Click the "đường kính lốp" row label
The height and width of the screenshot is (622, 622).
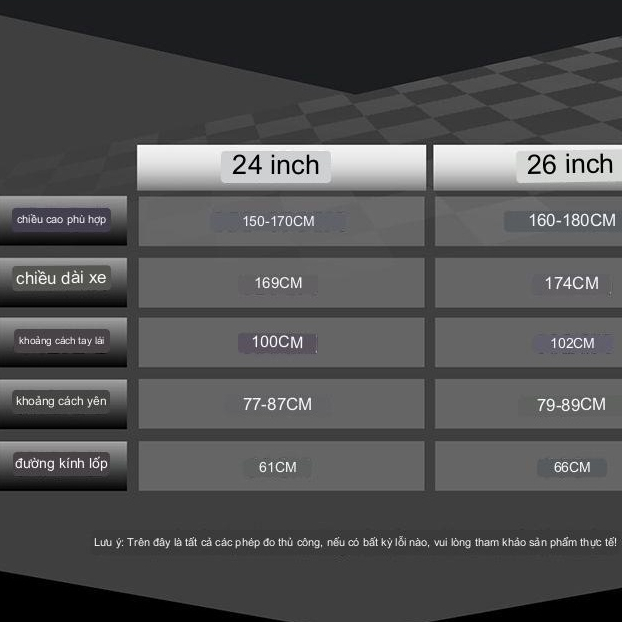(x=62, y=464)
